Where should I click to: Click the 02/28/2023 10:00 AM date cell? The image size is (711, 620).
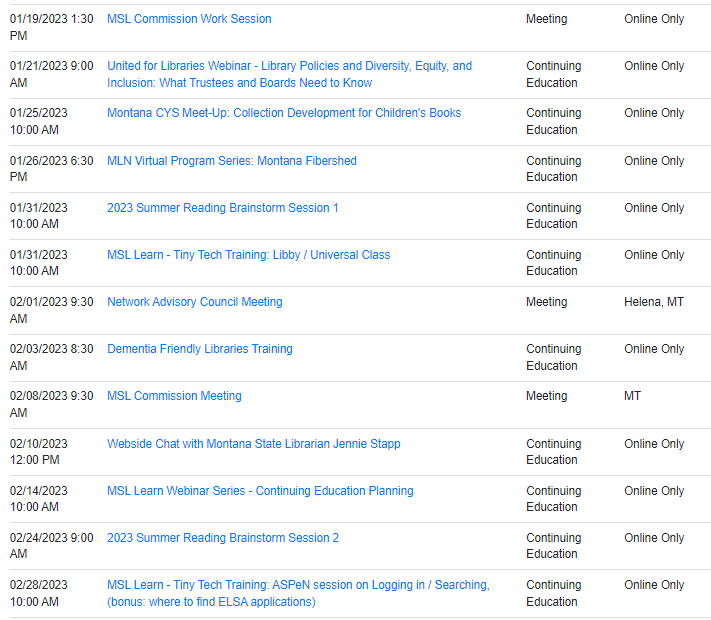tap(39, 593)
